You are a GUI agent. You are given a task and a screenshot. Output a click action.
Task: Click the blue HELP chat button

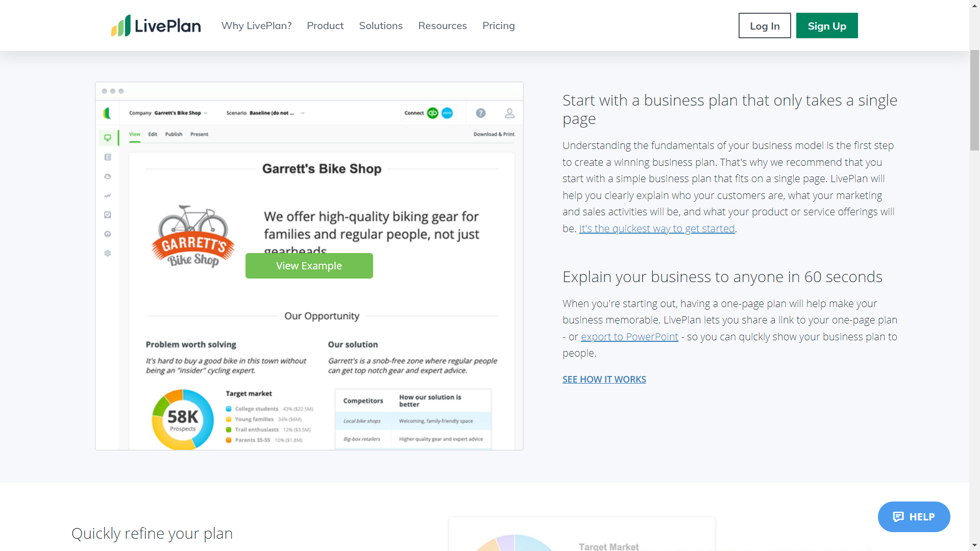click(914, 517)
